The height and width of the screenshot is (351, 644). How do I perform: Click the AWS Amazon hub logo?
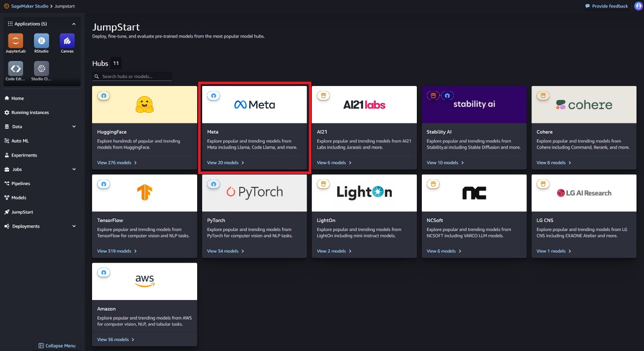[145, 281]
